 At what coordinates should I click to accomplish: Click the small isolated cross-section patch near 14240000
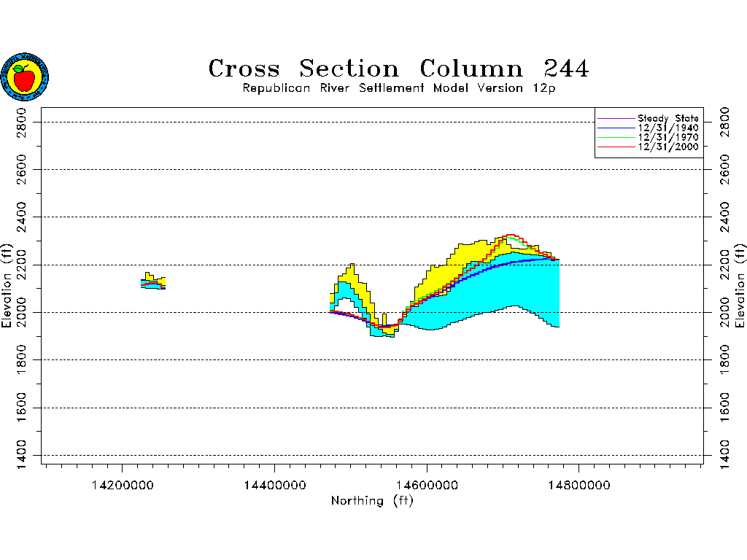point(153,281)
